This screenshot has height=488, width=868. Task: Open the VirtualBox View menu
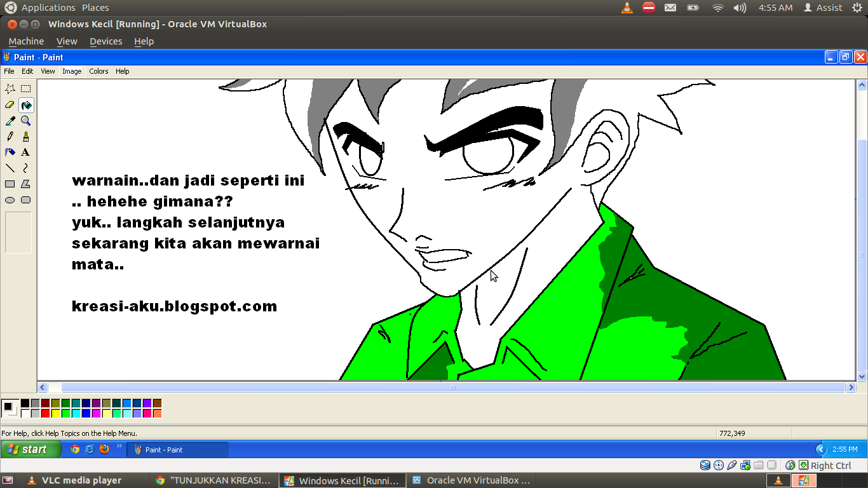pos(67,41)
